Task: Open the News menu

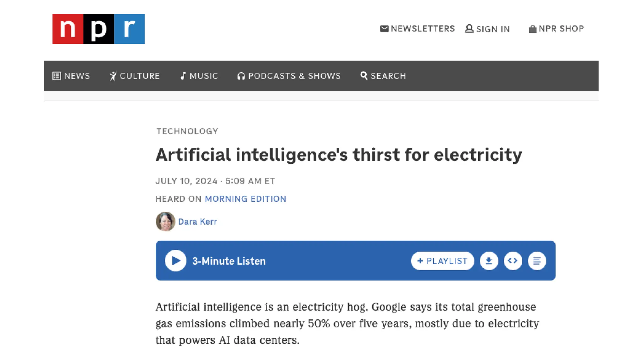Action: click(71, 76)
